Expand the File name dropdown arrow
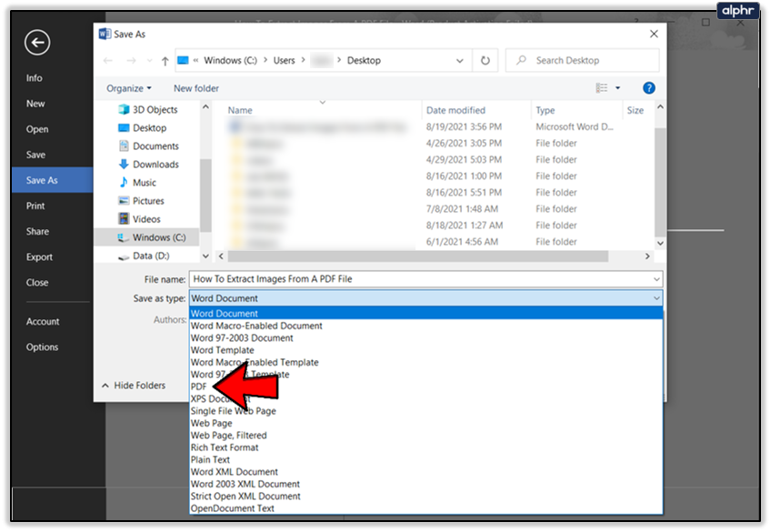Image resolution: width=771 pixels, height=532 pixels. coord(656,279)
